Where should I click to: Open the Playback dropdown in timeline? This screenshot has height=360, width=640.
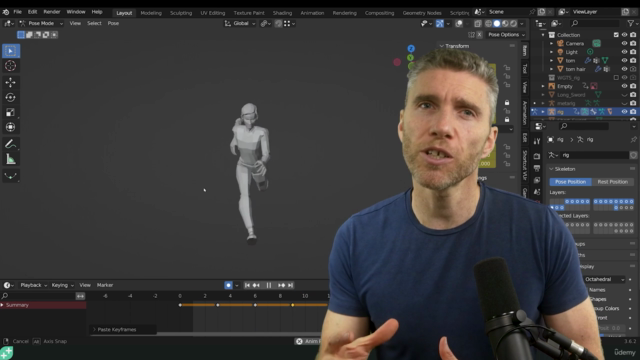33,285
